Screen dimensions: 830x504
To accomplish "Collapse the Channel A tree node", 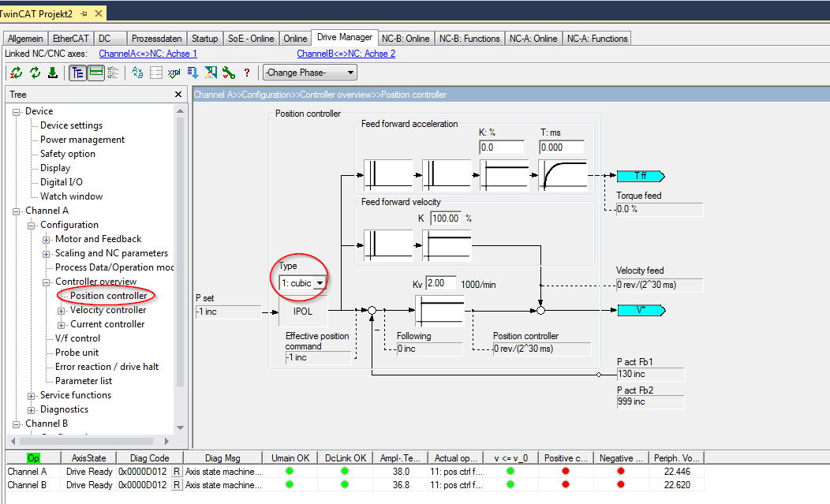I will (17, 211).
